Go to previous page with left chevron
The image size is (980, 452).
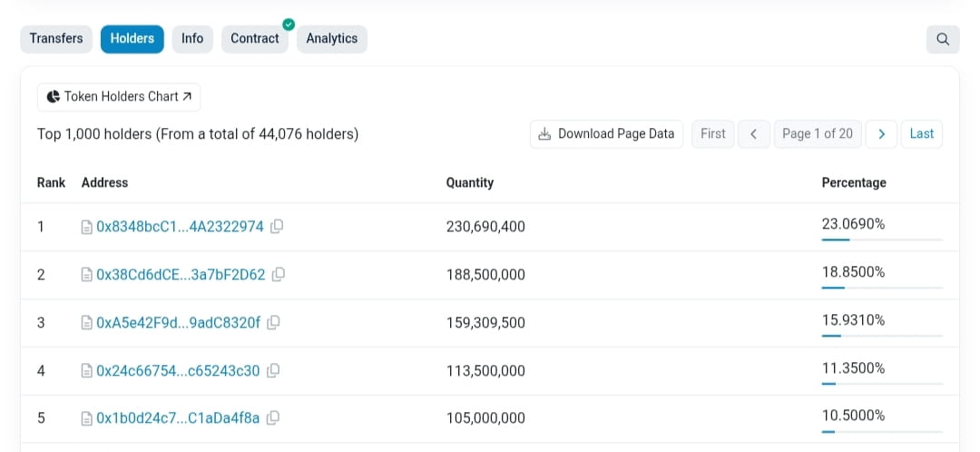click(754, 133)
